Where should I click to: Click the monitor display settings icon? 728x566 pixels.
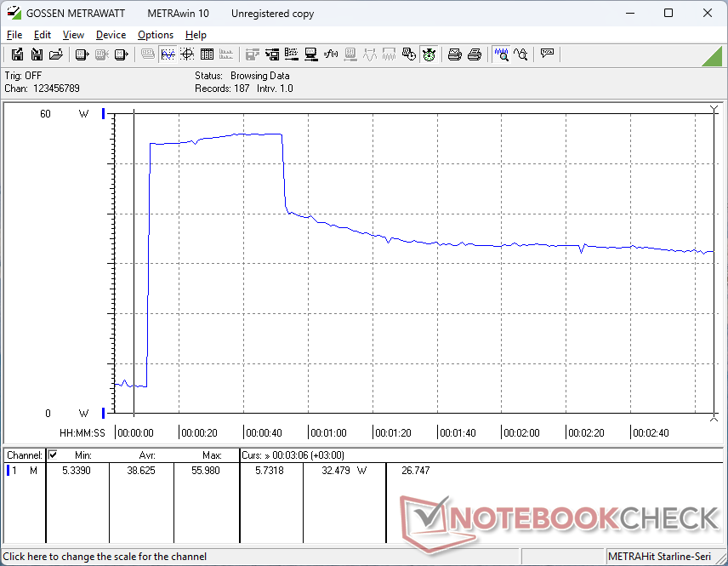(x=311, y=54)
